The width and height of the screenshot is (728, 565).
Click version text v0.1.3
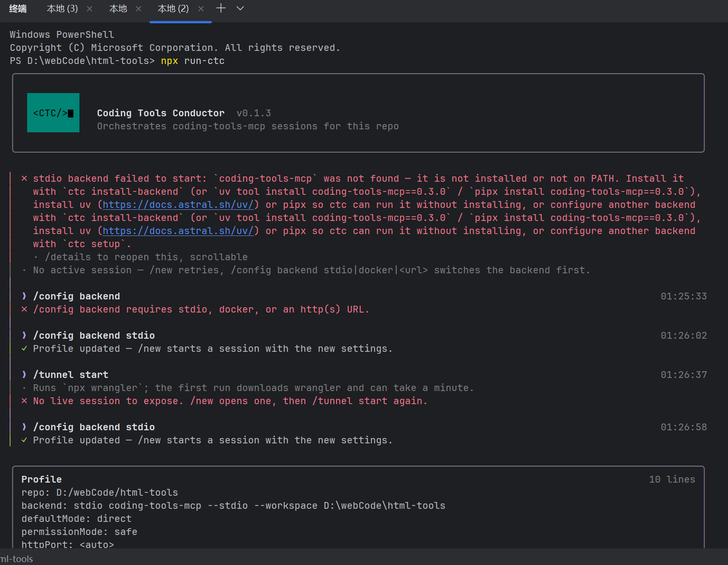(254, 113)
